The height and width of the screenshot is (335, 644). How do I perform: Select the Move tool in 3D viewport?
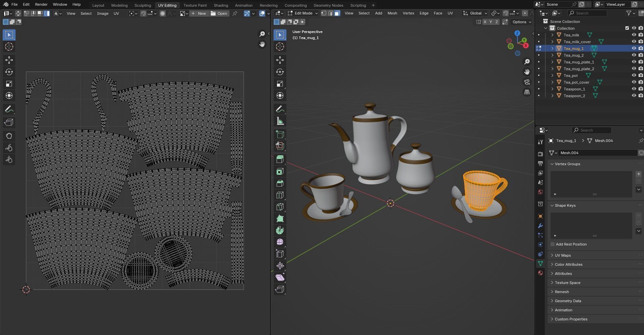coord(280,60)
